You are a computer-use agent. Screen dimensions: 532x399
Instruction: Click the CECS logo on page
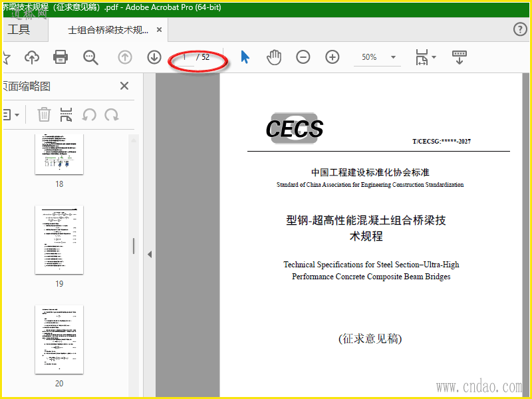pyautogui.click(x=295, y=128)
